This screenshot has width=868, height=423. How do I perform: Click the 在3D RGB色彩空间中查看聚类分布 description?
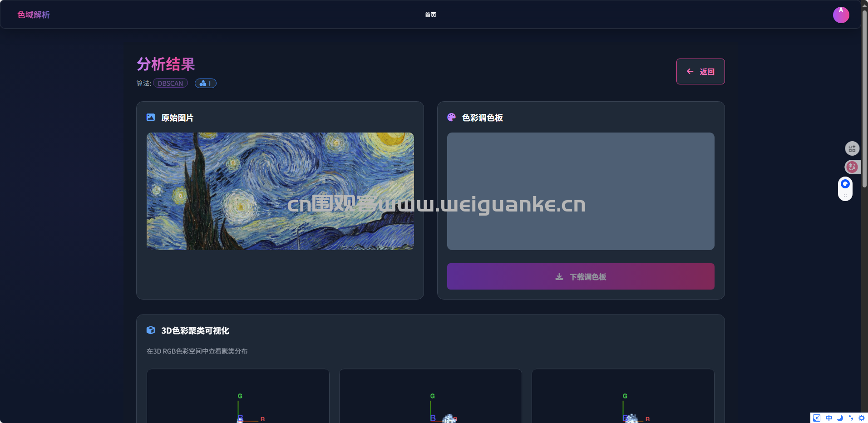[197, 351]
